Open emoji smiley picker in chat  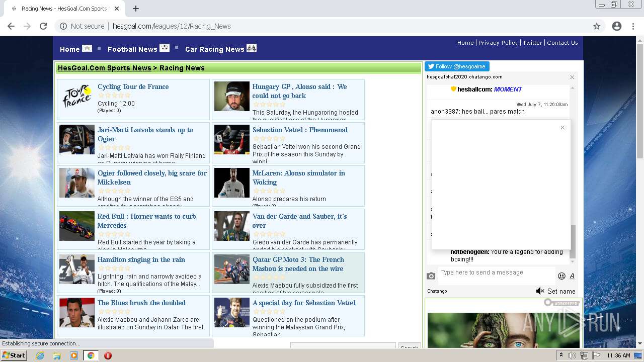pos(561,276)
